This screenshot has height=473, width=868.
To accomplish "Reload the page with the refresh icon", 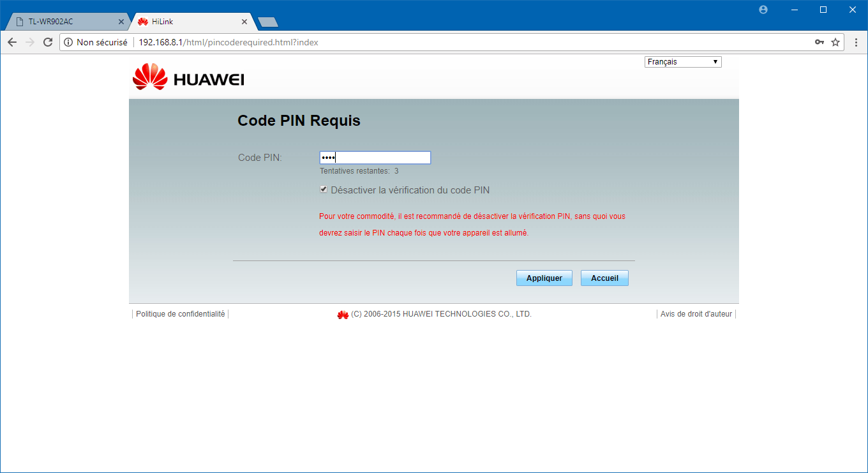I will [48, 42].
